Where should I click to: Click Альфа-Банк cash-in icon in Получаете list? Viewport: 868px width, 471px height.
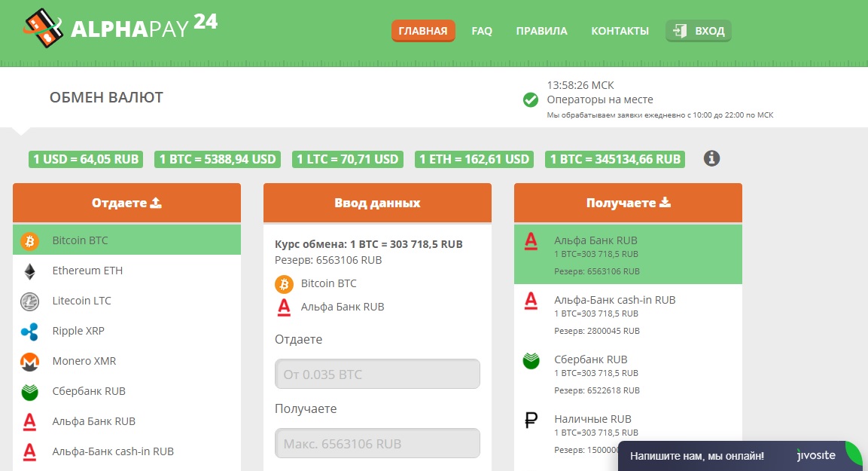click(x=531, y=301)
